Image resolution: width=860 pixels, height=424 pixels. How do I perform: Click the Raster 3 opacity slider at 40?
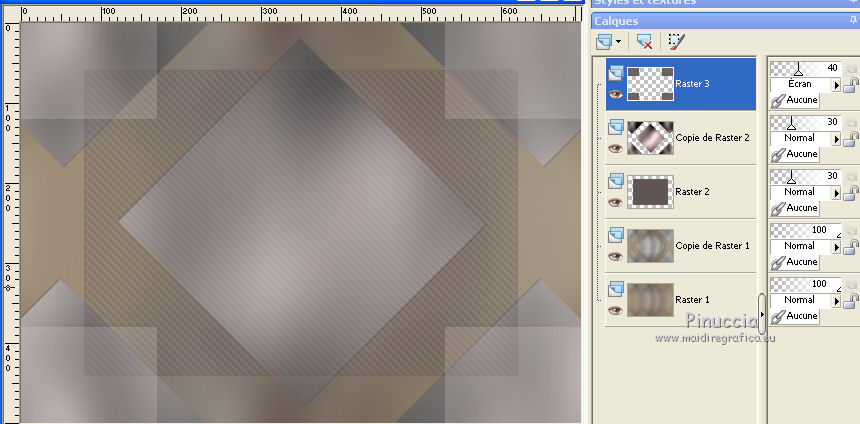[806, 69]
